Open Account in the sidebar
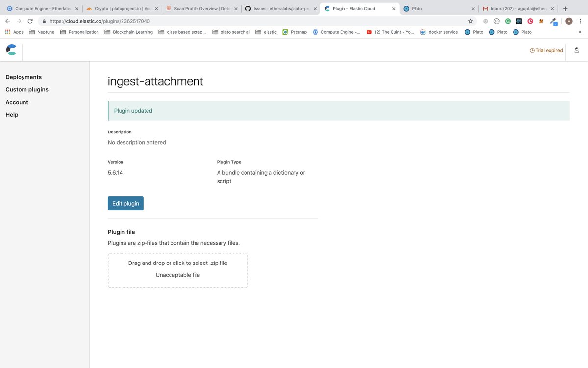The image size is (588, 368). click(17, 102)
